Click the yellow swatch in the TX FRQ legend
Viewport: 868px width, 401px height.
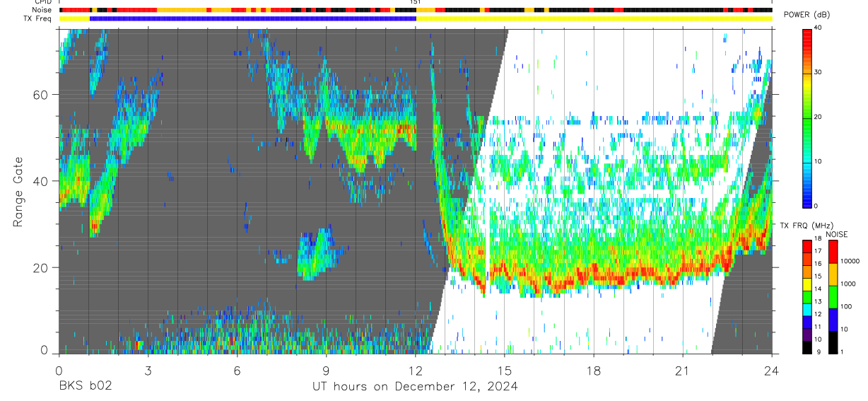[x=807, y=284]
